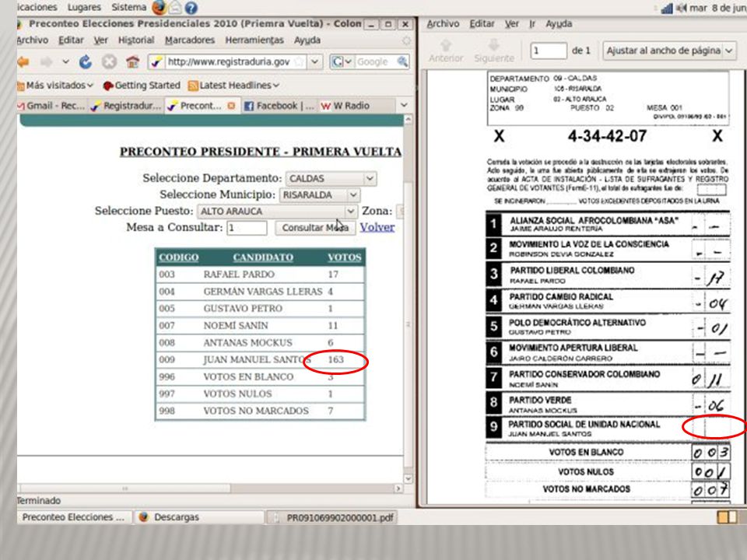Switch to Facebook tab
This screenshot has width=747, height=560.
pyautogui.click(x=279, y=106)
